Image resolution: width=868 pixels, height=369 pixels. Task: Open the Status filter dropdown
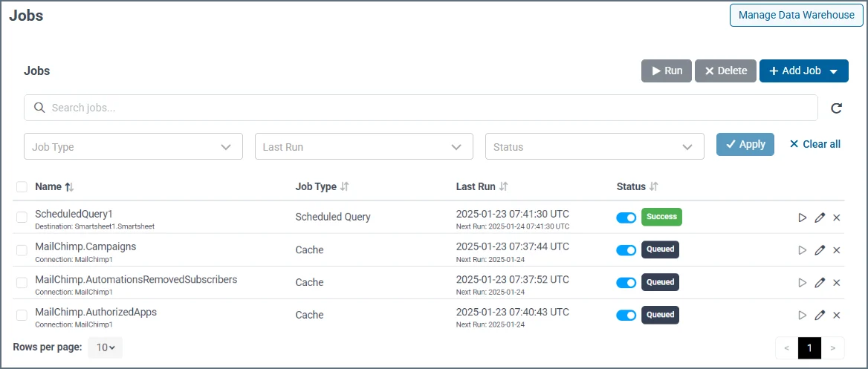595,146
